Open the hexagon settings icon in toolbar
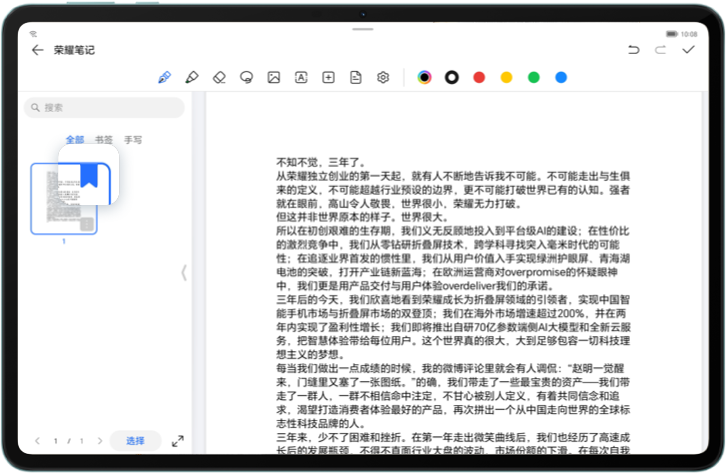Viewport: 726px width, 474px height. [x=383, y=77]
